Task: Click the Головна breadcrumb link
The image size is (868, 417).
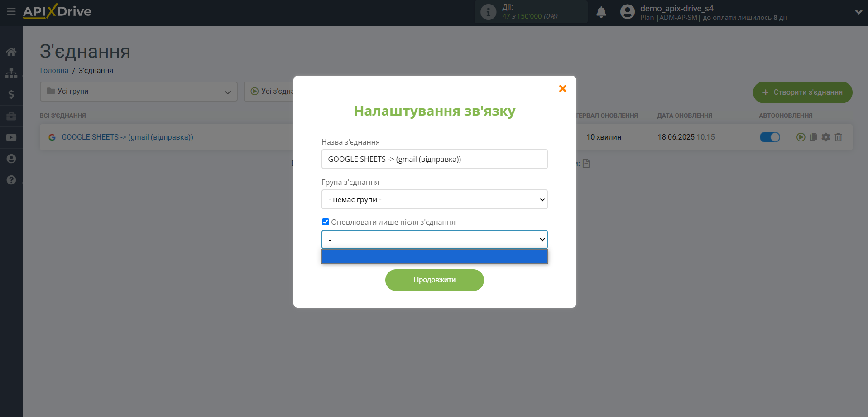Action: (x=54, y=70)
